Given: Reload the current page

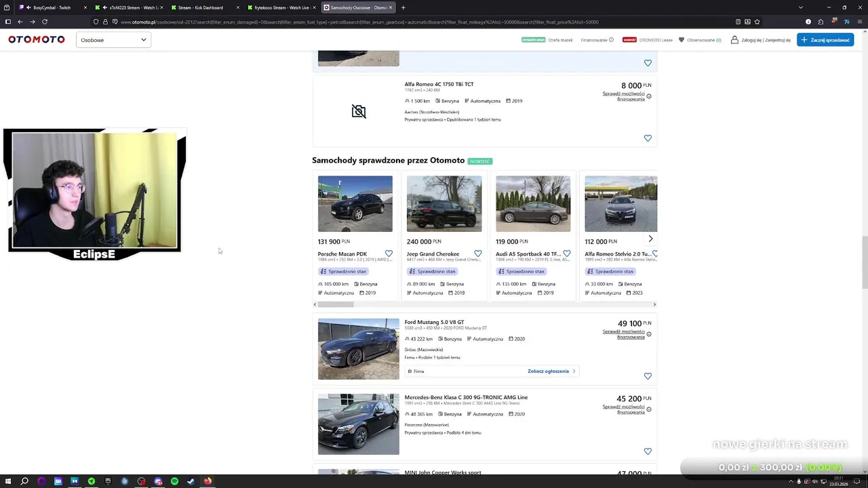Looking at the screenshot, I should pos(45,22).
